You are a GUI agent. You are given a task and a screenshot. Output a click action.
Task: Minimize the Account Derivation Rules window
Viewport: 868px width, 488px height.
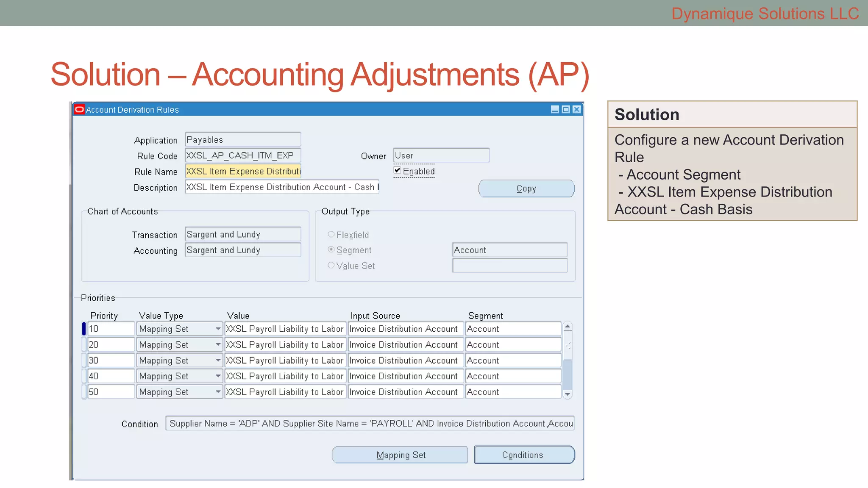555,110
